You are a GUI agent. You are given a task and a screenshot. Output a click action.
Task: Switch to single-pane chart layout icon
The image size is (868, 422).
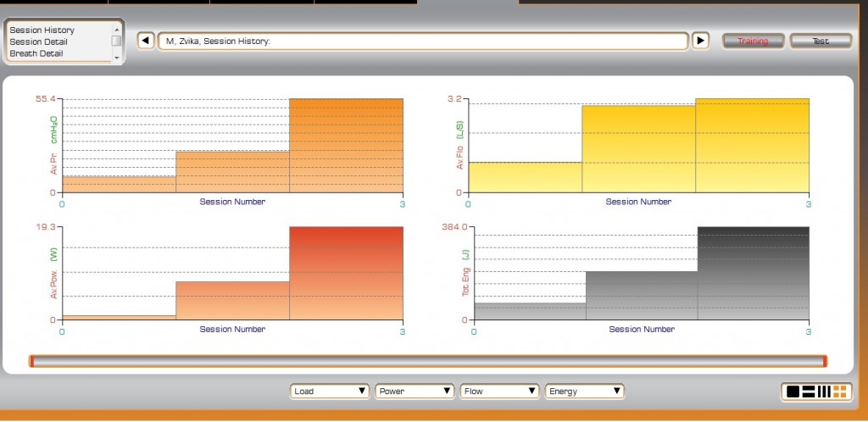[x=793, y=391]
